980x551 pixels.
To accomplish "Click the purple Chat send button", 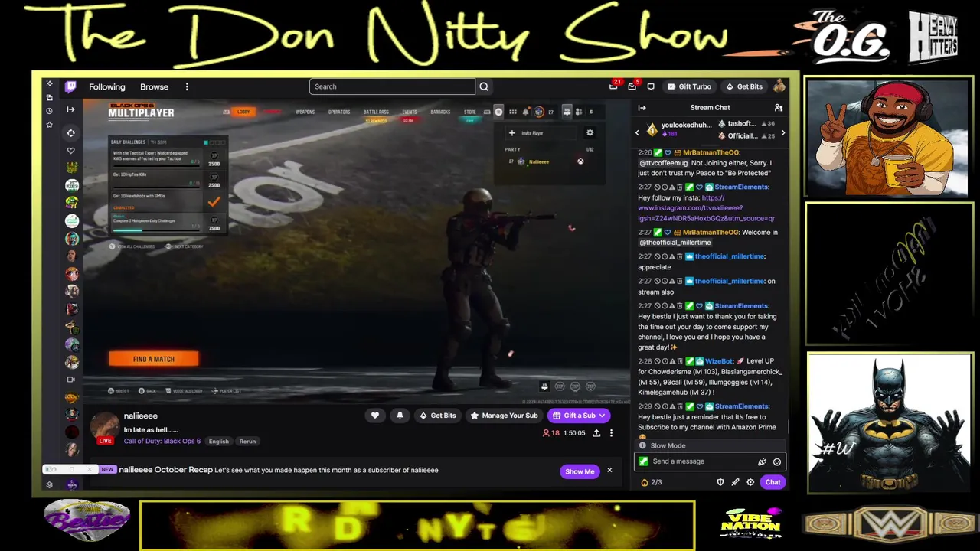I will 773,482.
